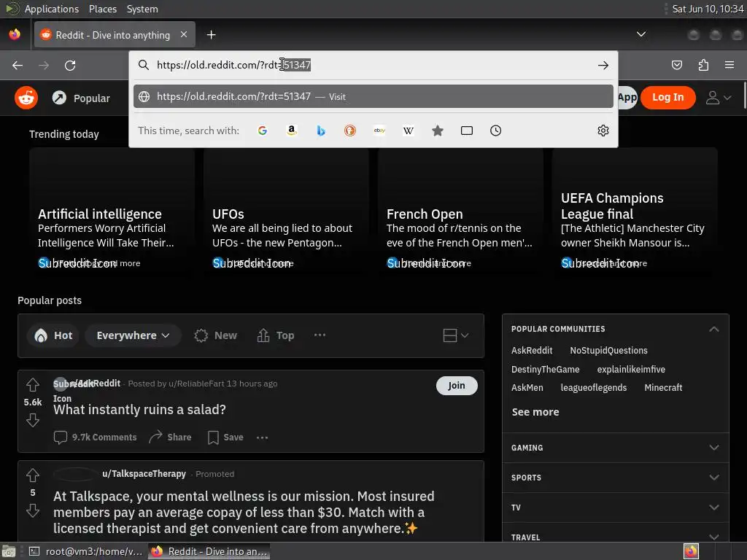
Task: Select the New sort tab
Action: point(215,335)
